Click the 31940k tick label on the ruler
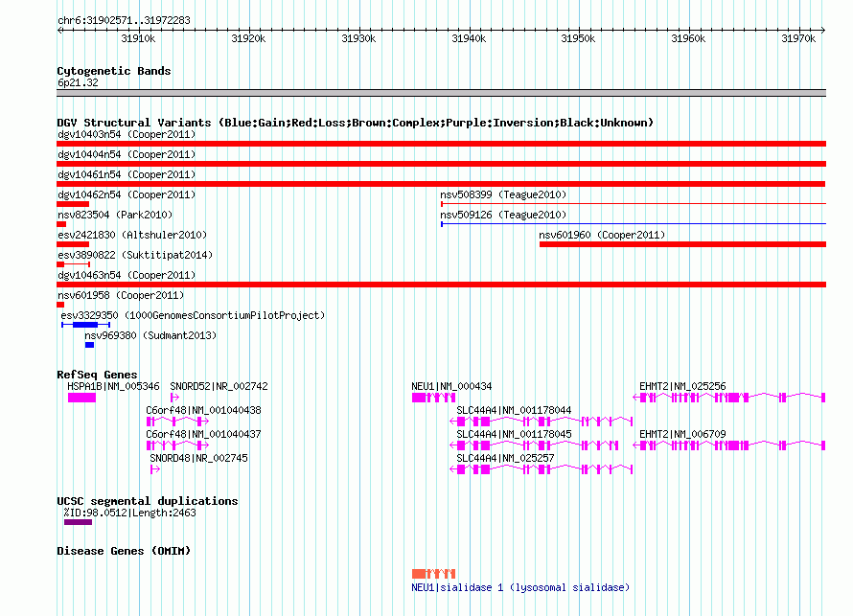The height and width of the screenshot is (616, 853). click(x=469, y=38)
